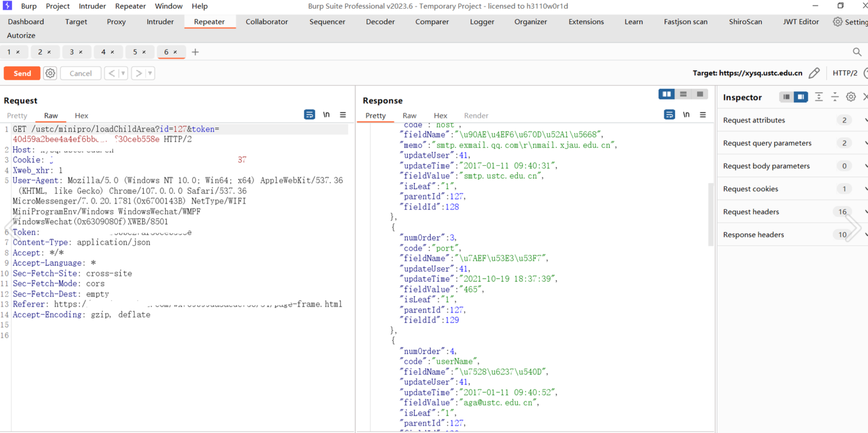Switch to the Proxy tab
The image size is (868, 433).
tap(116, 22)
